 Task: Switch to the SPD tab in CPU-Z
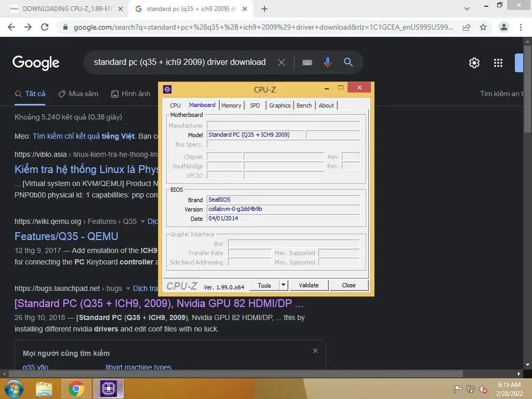point(255,105)
